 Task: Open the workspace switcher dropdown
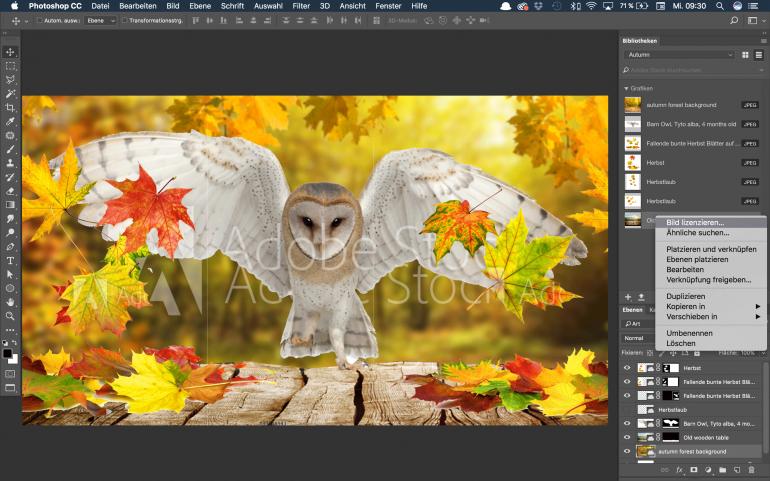pos(755,21)
